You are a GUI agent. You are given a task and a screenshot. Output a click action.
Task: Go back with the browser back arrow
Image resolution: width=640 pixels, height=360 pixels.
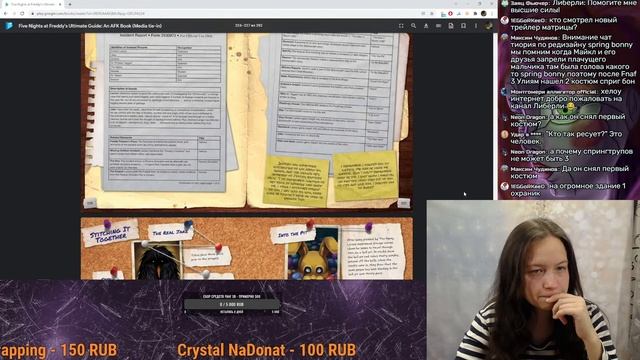6,13
